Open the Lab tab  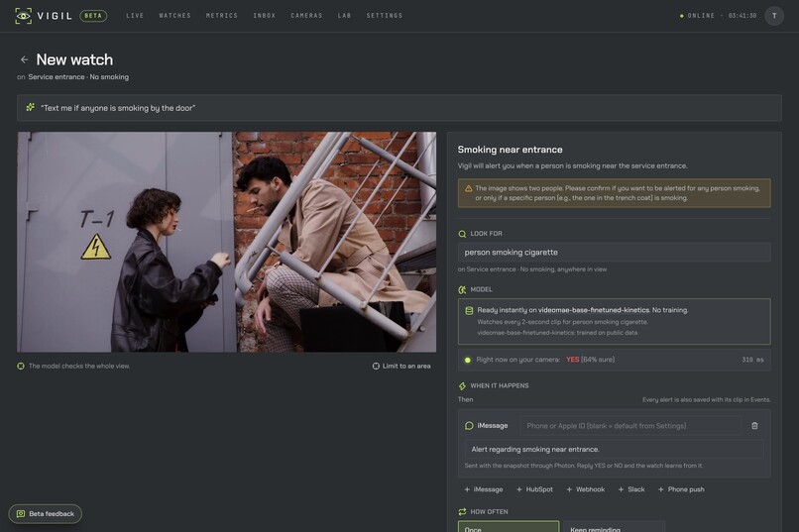coord(344,16)
